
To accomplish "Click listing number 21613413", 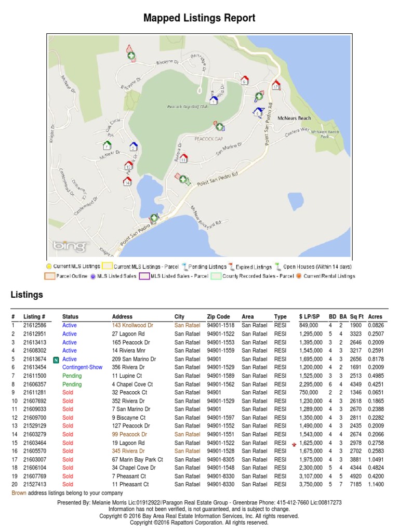I will click(x=35, y=342).
